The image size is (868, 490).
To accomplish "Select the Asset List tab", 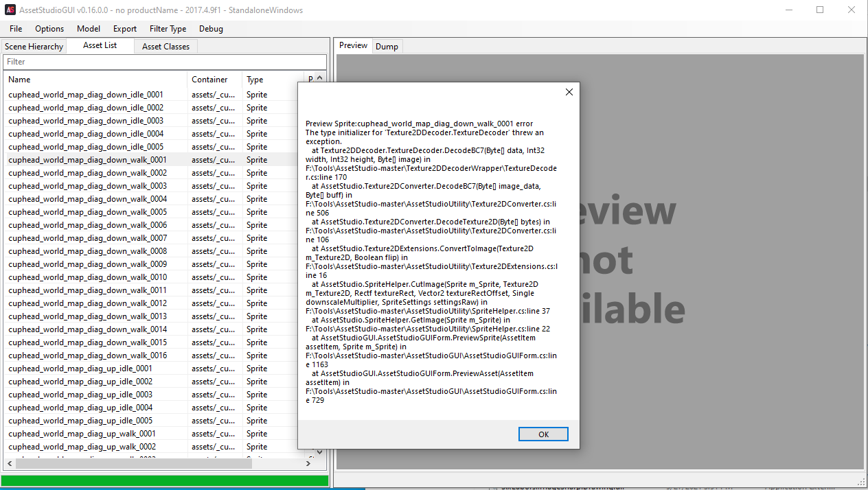I will pos(100,45).
